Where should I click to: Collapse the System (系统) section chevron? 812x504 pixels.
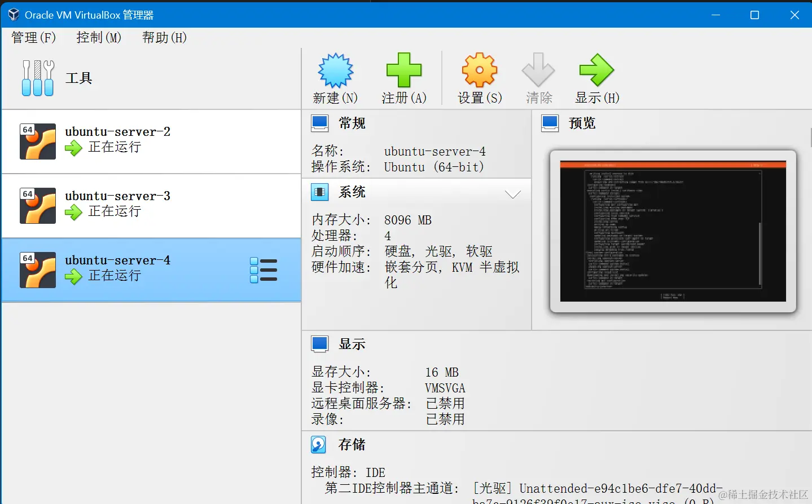513,194
